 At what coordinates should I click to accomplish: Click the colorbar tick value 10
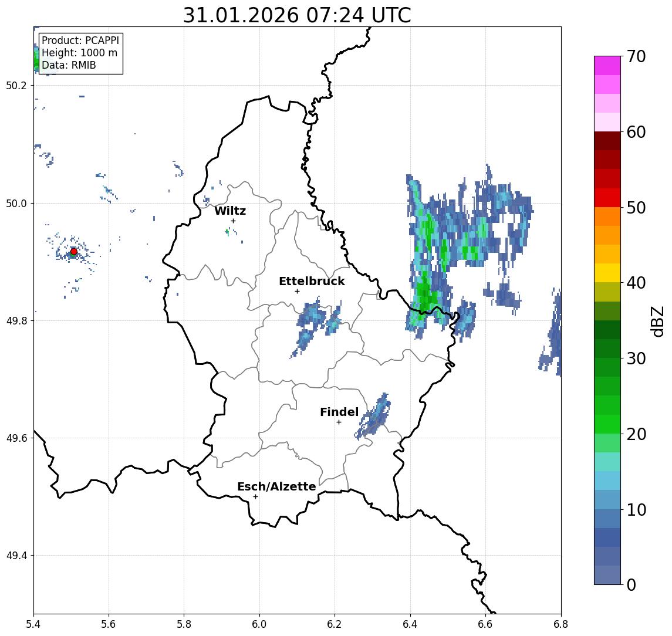pyautogui.click(x=636, y=509)
